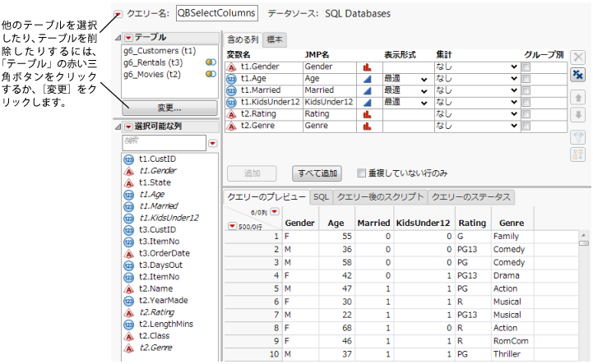This screenshot has height=364, width=593.
Task: Toggle group-by checkbox for t1.KidsUnder12
Action: 526,102
